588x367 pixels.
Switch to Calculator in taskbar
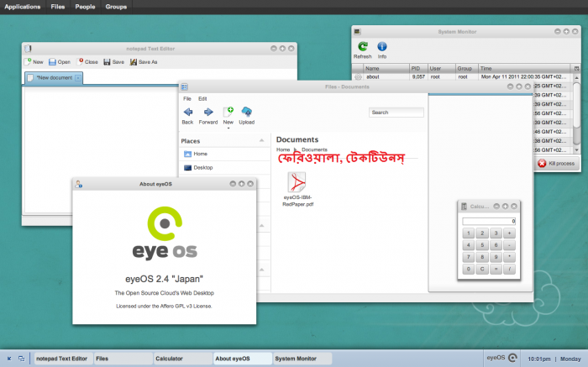click(x=183, y=359)
